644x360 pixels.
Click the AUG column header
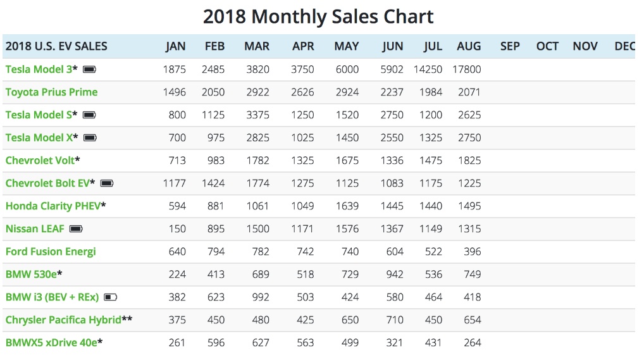pyautogui.click(x=469, y=46)
